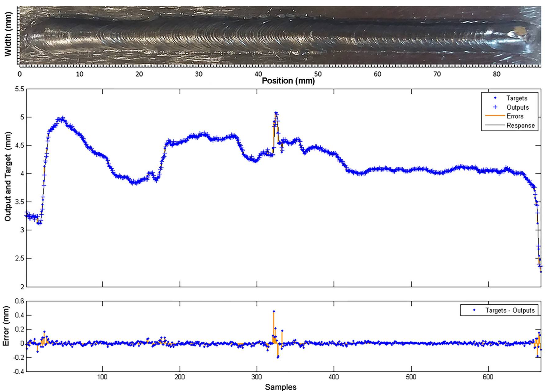Click the 40 tick on position axis
This screenshot has height=392, width=546.
coord(258,74)
